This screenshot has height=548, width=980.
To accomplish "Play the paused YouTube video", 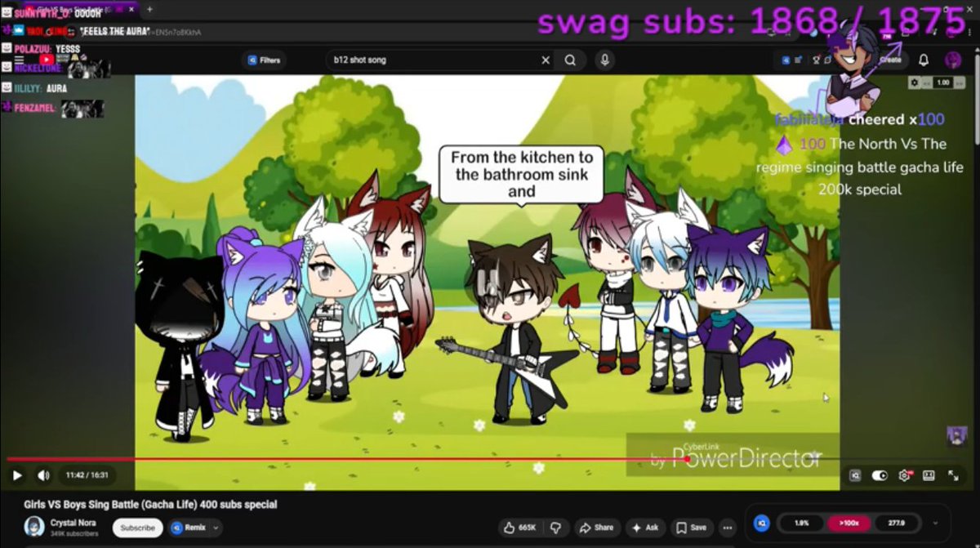I will (17, 475).
